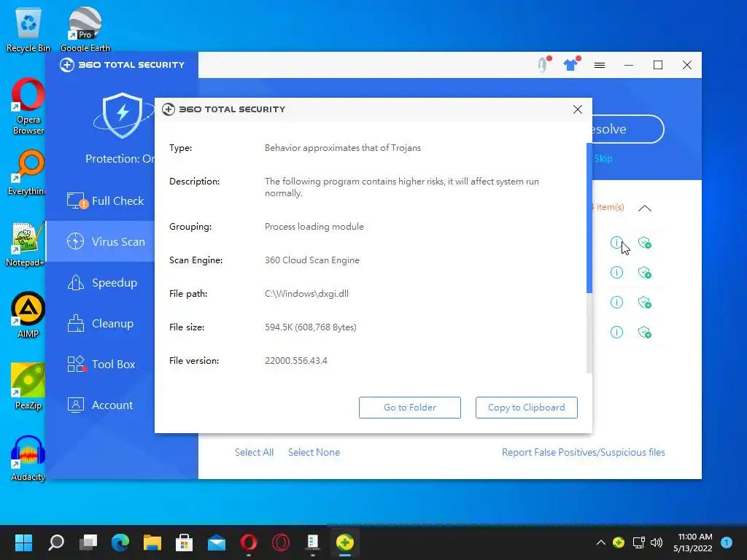Open the theme T-shirt icon

571,64
